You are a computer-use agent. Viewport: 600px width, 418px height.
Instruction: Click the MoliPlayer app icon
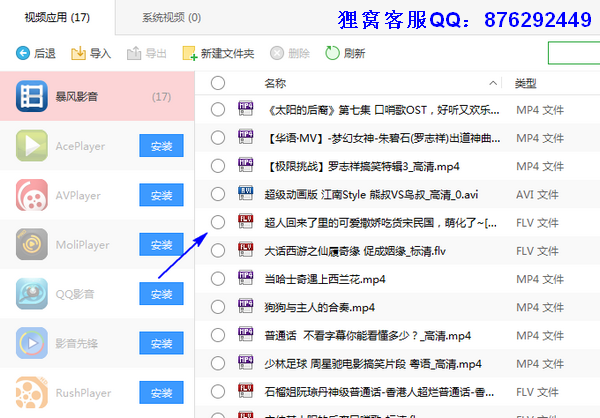32,244
